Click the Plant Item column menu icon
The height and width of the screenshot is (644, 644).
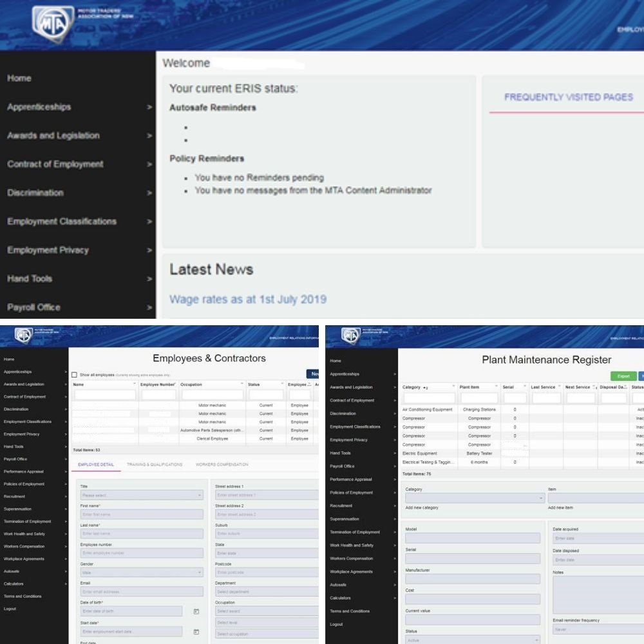point(495,387)
